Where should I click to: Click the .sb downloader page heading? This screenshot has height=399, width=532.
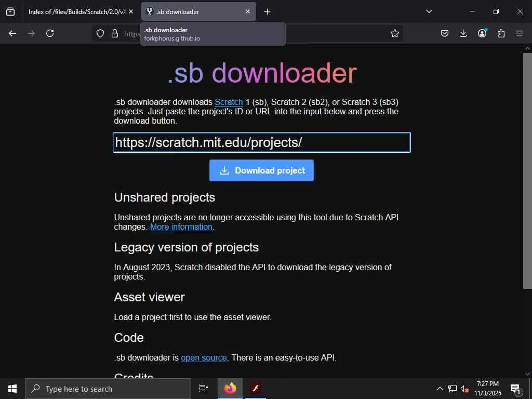point(262,73)
